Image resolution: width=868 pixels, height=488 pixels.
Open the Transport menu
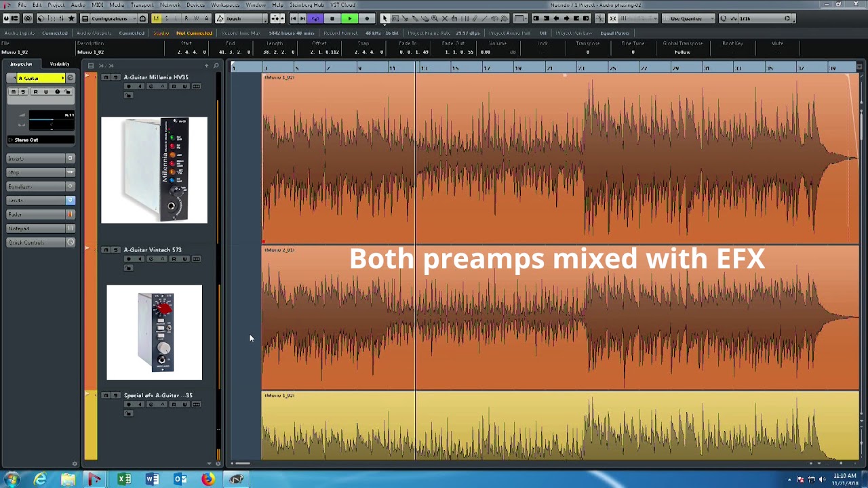tap(142, 5)
